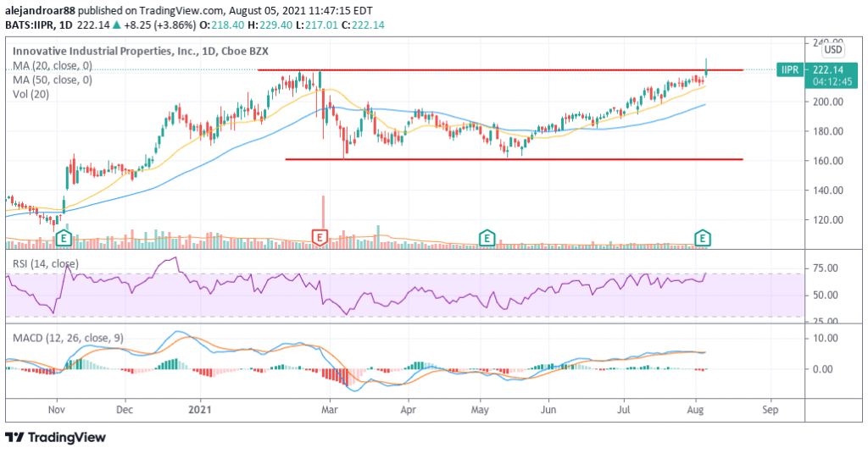Click the TradingView logo
The image size is (868, 453).
[55, 438]
